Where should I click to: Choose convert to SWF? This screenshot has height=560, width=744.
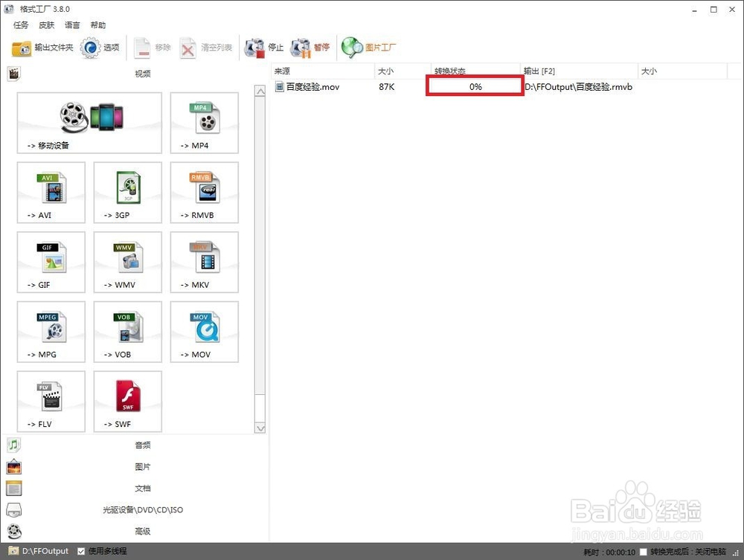click(128, 402)
